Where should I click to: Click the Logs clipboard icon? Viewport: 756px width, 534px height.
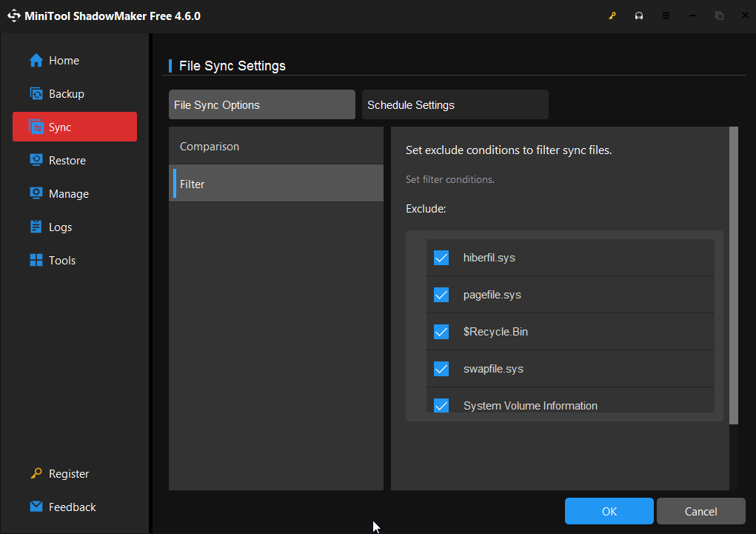[x=36, y=227]
